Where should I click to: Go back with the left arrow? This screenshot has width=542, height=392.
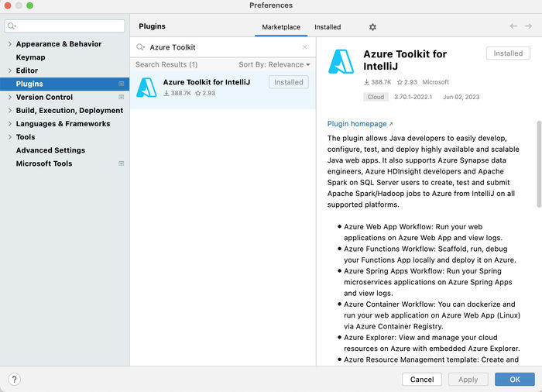click(513, 26)
